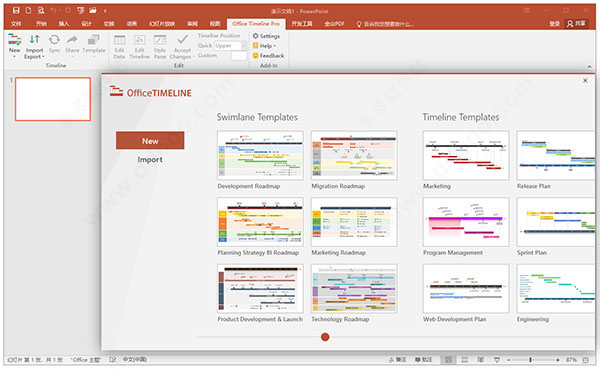Click the Feedback smiley button
Image resolution: width=600 pixels, height=369 pixels.
coord(268,56)
